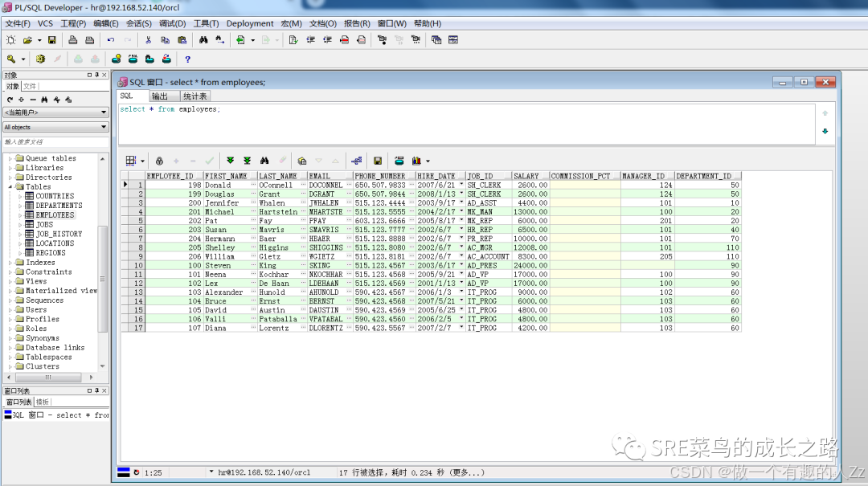Click the DEPARTMENT_ID column header
The width and height of the screenshot is (868, 486).
(x=707, y=176)
